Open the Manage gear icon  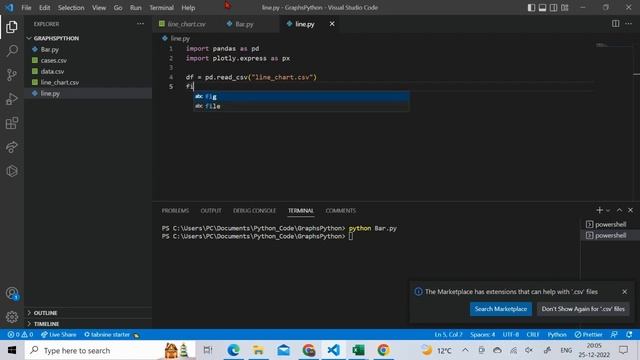pyautogui.click(x=12, y=317)
